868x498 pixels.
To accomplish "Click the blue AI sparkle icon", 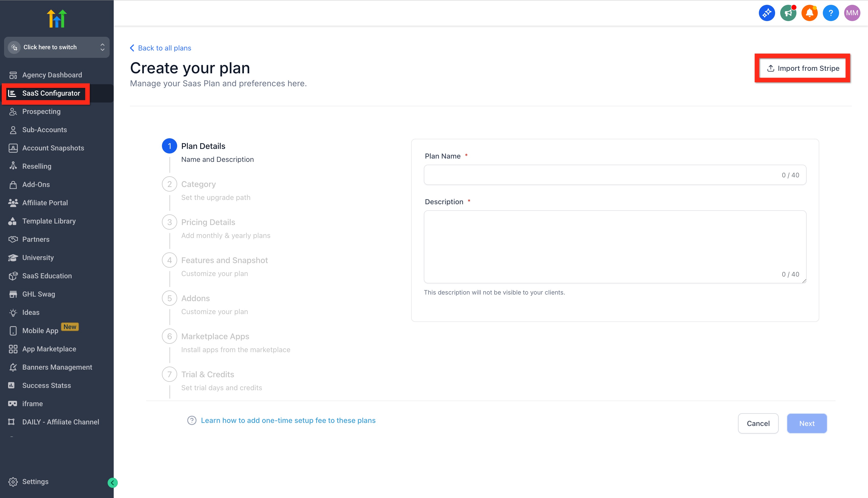I will coord(767,13).
